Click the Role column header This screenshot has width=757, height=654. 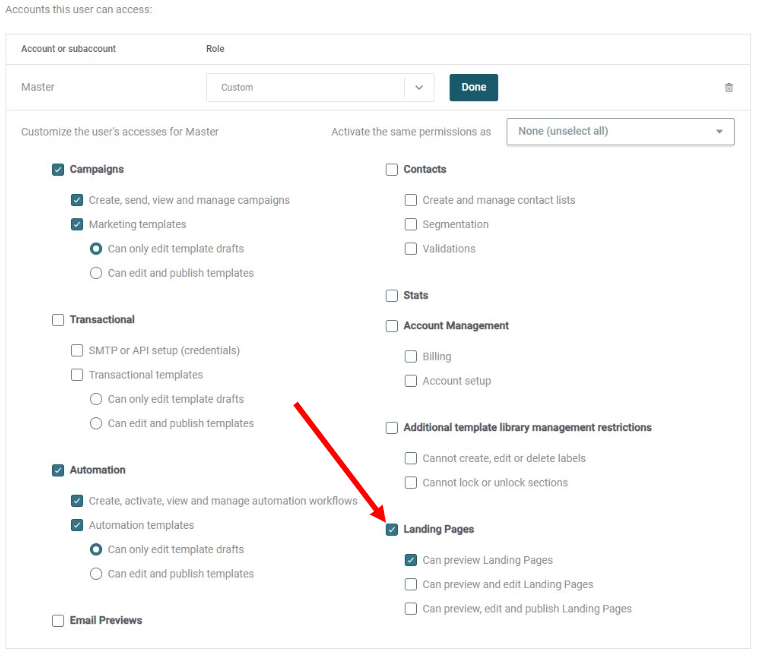pyautogui.click(x=215, y=49)
